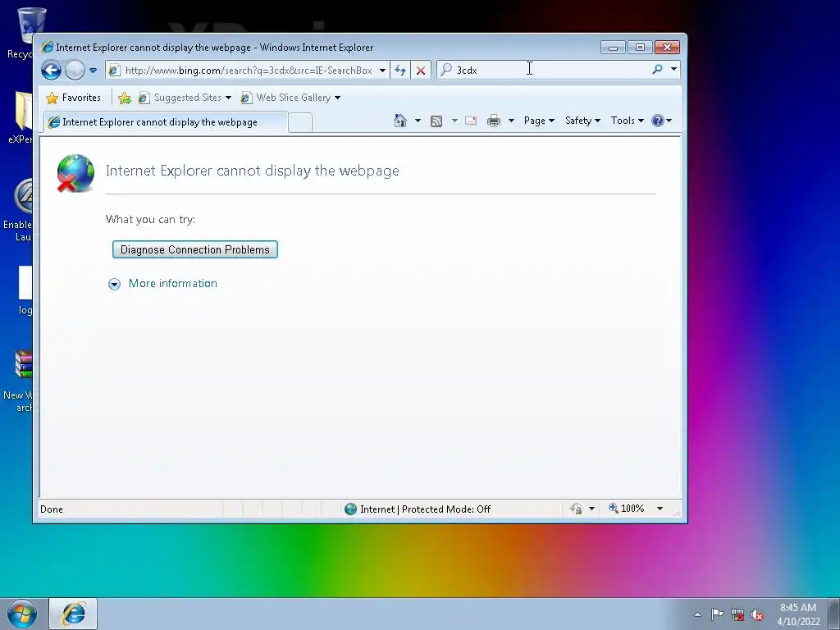The height and width of the screenshot is (630, 840).
Task: Click the Add to Favorites Bar icon
Action: click(x=125, y=98)
